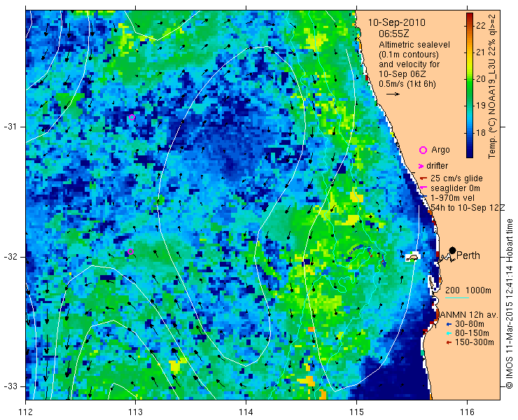Click the cyan 200 1000m isobath legend line
The image size is (518, 420).
click(x=457, y=298)
